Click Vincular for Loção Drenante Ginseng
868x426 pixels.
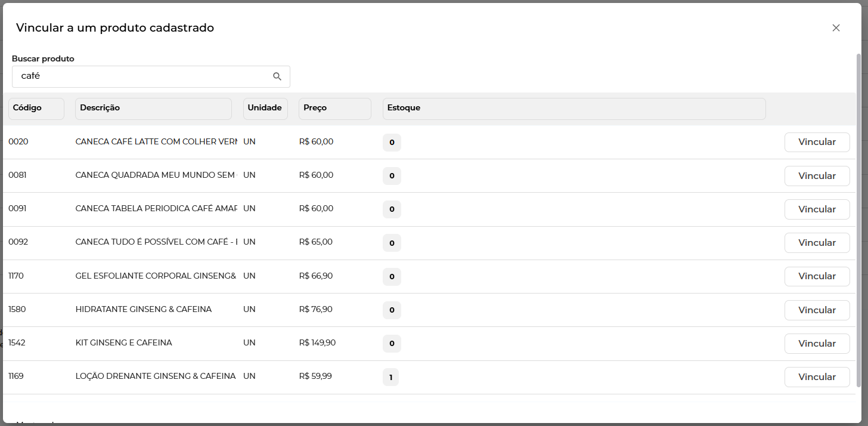pos(817,377)
